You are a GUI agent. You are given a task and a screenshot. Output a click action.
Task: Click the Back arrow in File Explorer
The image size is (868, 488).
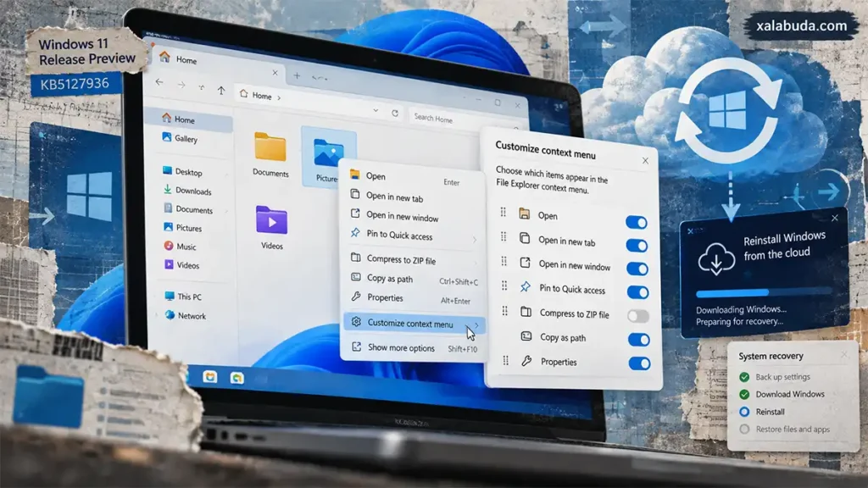pyautogui.click(x=159, y=82)
